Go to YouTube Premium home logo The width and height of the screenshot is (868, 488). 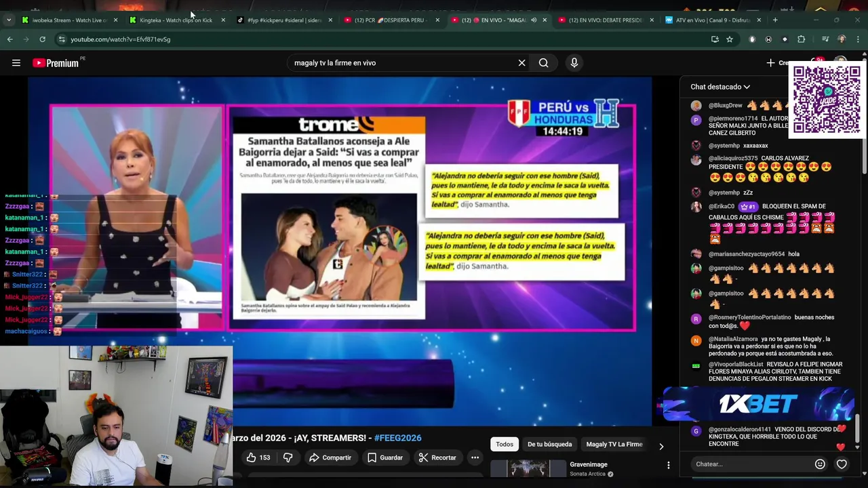pyautogui.click(x=56, y=63)
